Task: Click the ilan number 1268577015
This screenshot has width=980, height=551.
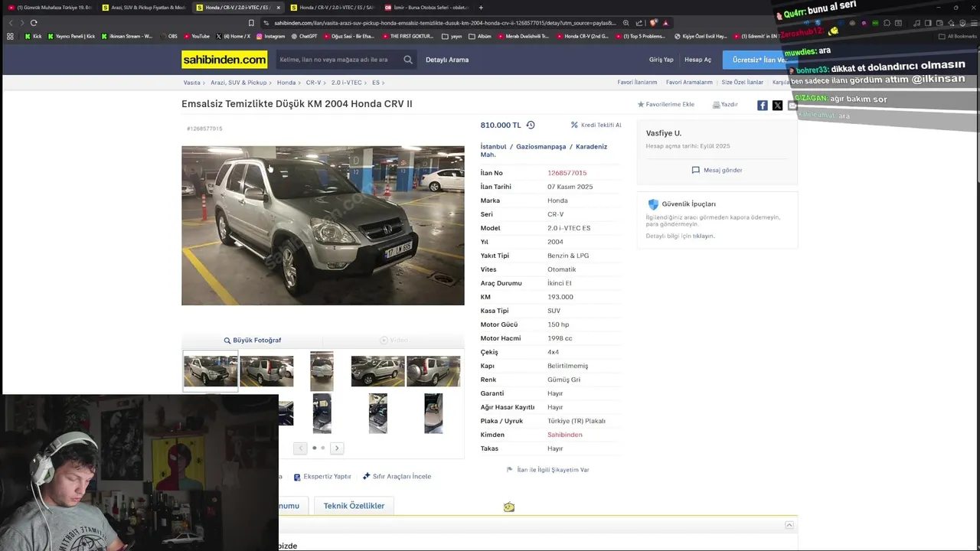Action: (567, 173)
